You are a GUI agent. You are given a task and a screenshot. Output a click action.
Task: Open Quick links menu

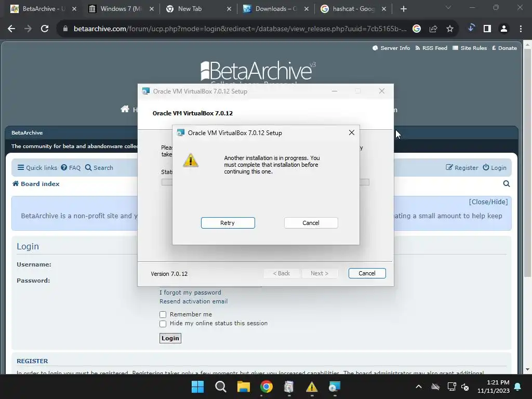pyautogui.click(x=37, y=168)
